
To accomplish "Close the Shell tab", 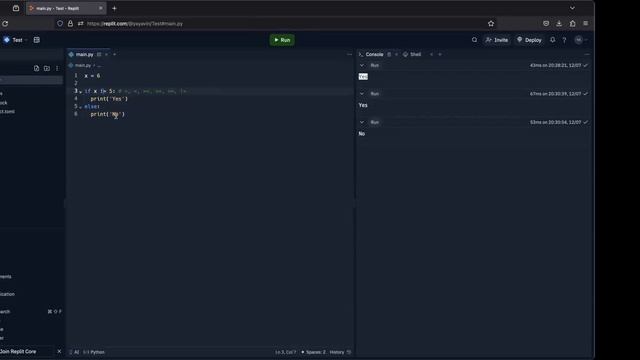I will [x=432, y=54].
